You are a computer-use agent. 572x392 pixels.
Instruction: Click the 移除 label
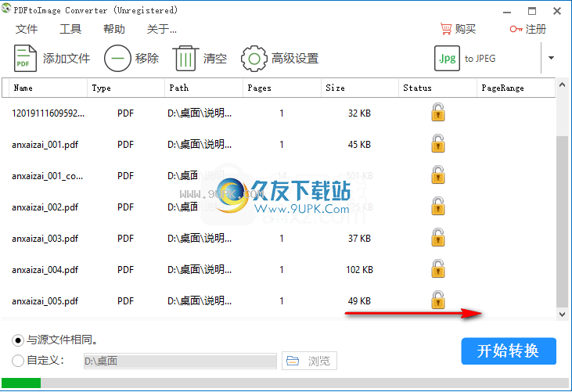click(147, 59)
